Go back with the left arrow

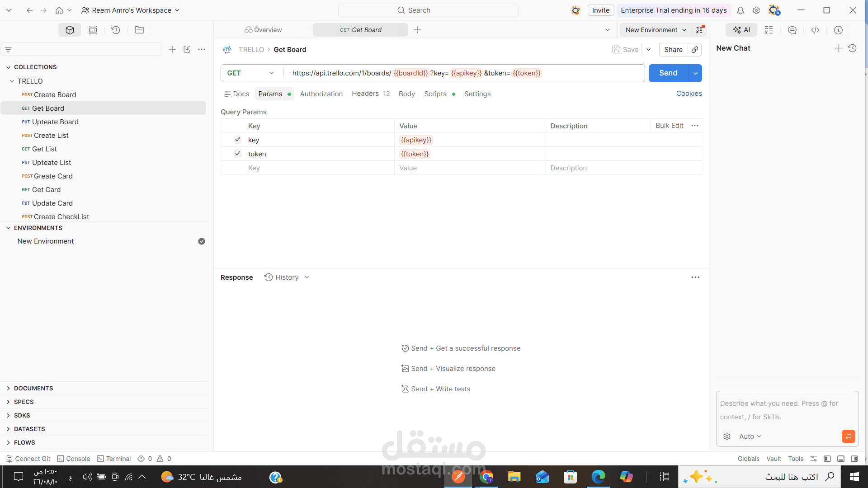click(30, 10)
